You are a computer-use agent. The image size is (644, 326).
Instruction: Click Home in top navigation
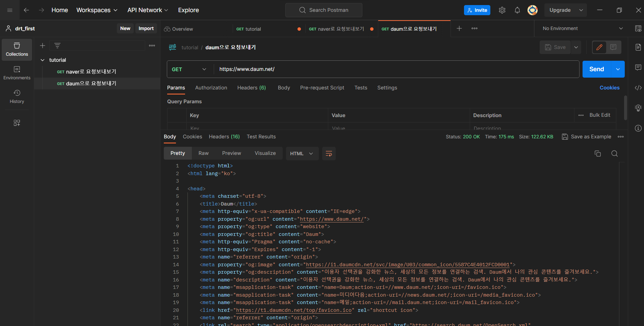click(60, 10)
